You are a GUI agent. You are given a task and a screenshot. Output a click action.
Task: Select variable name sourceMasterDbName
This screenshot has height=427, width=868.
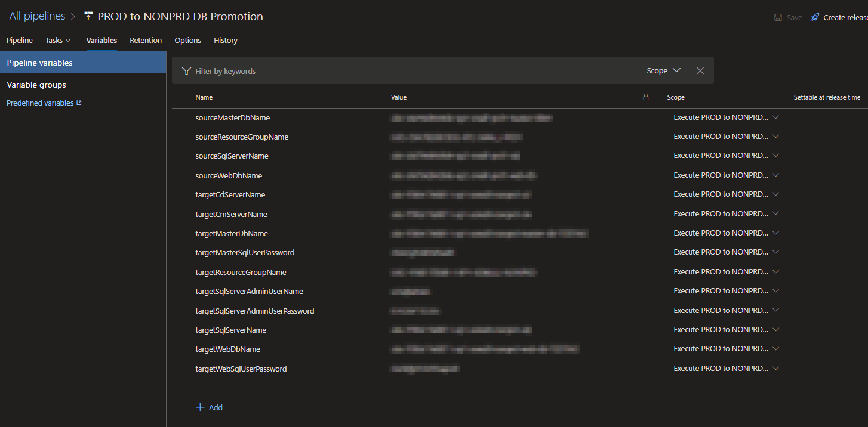(233, 117)
